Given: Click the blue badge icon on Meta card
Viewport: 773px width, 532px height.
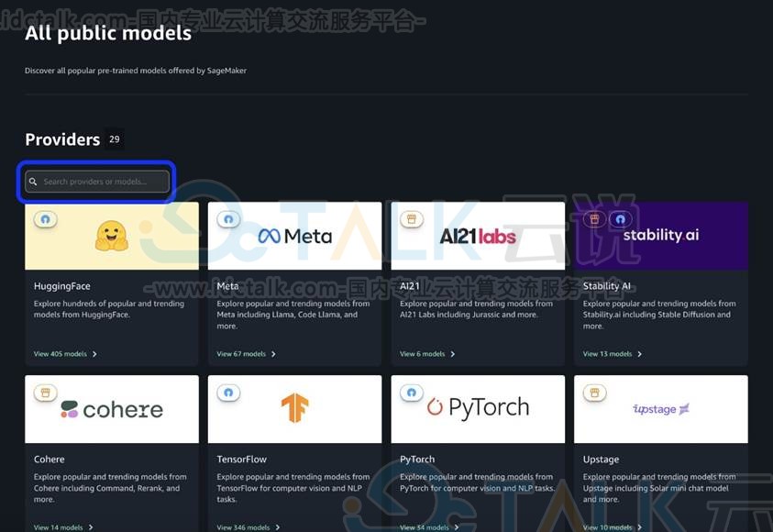Looking at the screenshot, I should coord(228,219).
